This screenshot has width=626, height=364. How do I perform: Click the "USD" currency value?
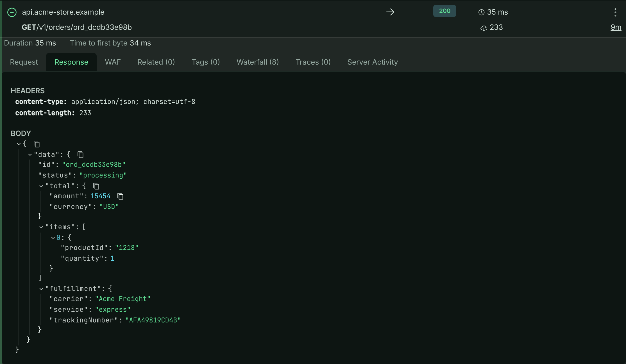[109, 207]
